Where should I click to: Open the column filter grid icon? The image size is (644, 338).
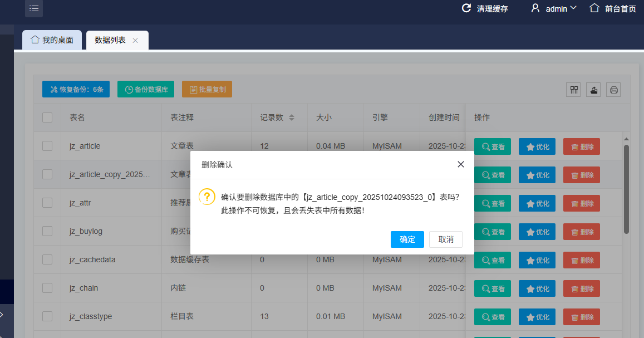(573, 90)
